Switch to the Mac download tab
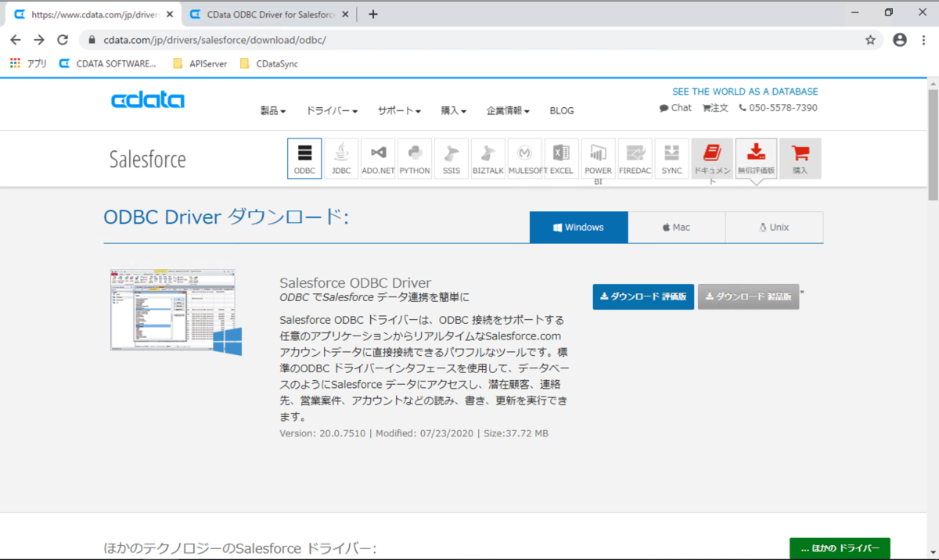 (676, 228)
